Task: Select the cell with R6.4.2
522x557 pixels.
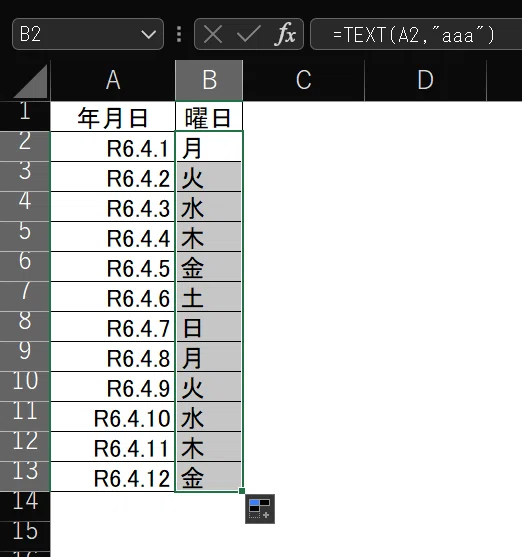Action: [113, 177]
